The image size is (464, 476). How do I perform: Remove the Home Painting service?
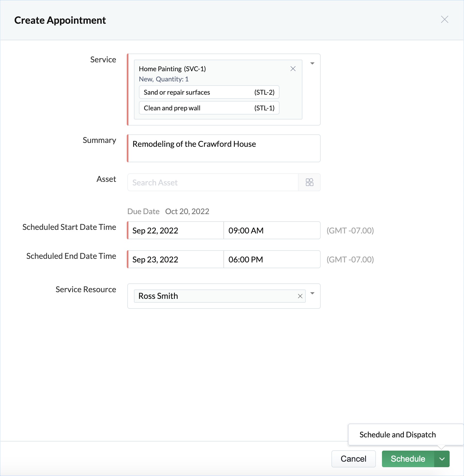(x=293, y=69)
